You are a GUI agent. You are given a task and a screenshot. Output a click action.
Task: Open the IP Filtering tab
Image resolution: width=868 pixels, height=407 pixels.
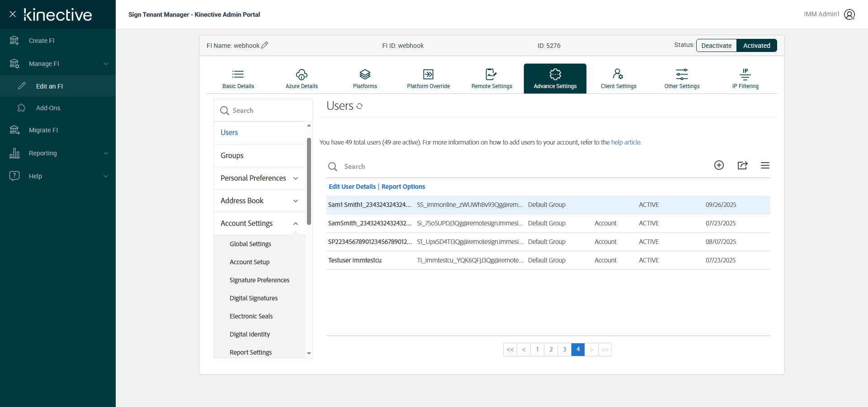[745, 79]
